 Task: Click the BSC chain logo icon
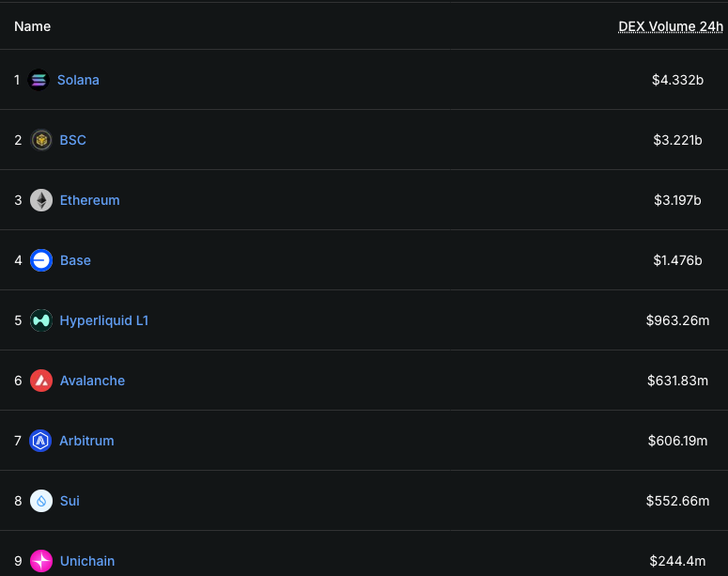click(x=41, y=140)
